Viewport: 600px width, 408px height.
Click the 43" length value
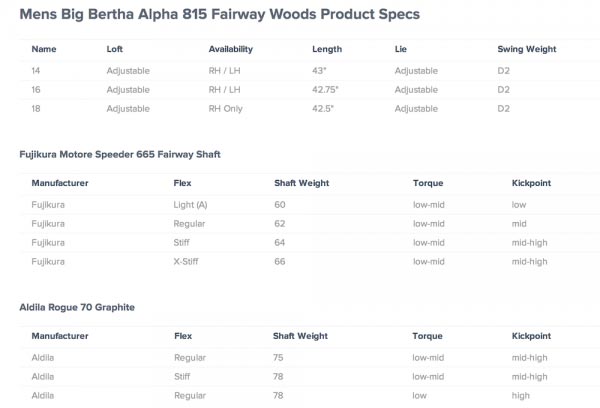click(319, 70)
